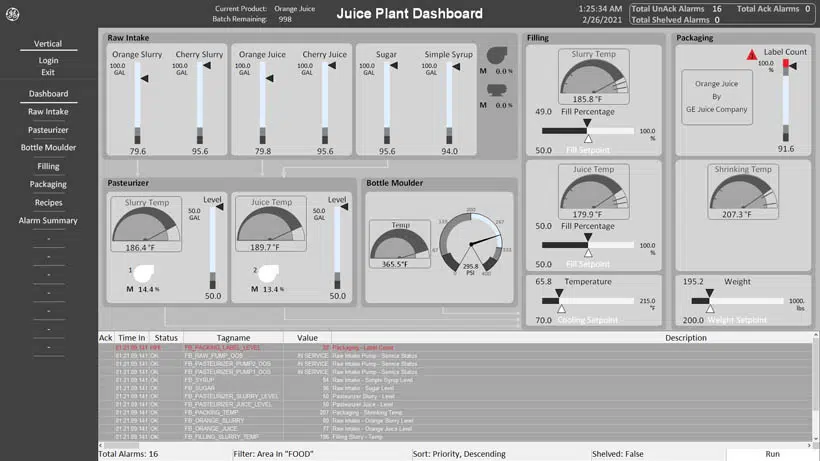
Task: Choose Exit in the sidebar
Action: [x=48, y=72]
